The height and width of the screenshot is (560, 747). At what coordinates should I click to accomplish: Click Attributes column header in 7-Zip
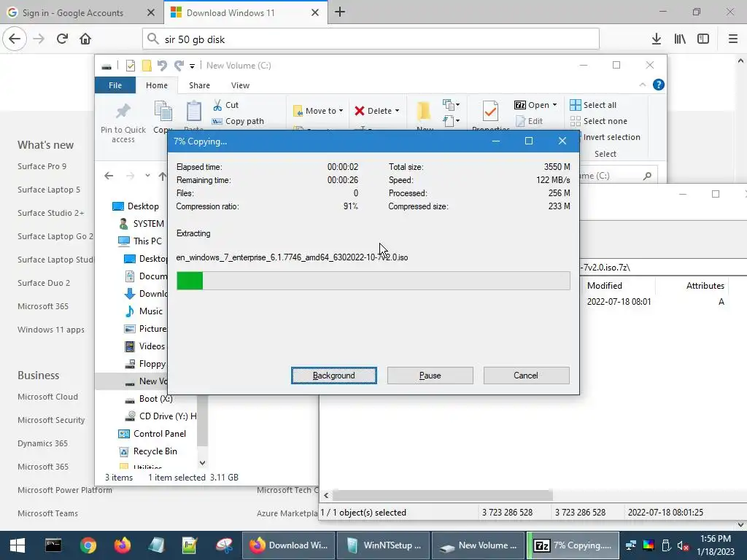pos(705,285)
